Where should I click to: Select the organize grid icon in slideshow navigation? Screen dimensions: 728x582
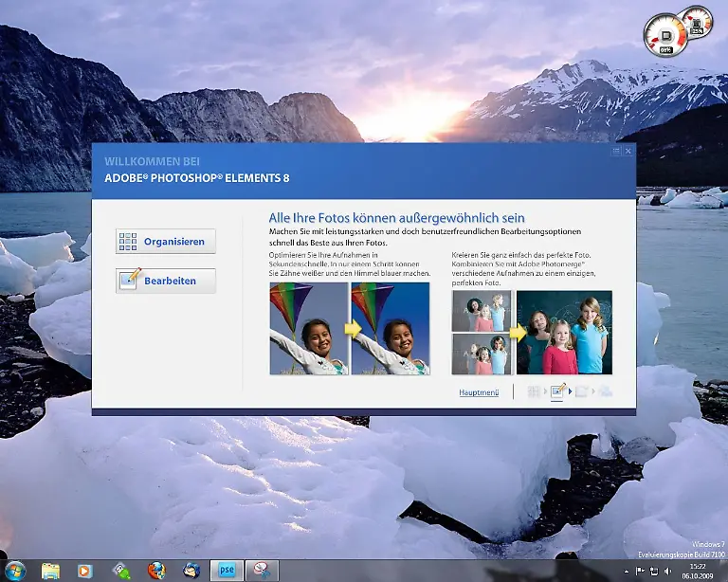535,391
